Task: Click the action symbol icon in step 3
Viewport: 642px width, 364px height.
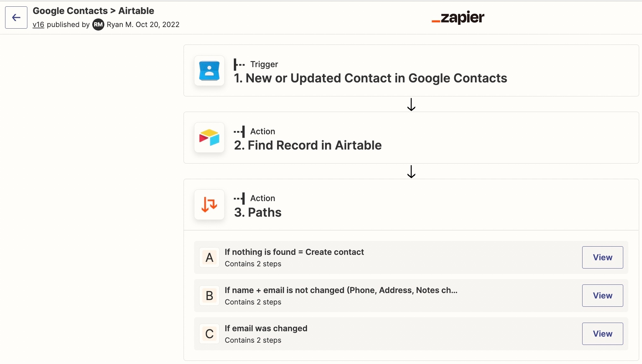Action: (239, 198)
